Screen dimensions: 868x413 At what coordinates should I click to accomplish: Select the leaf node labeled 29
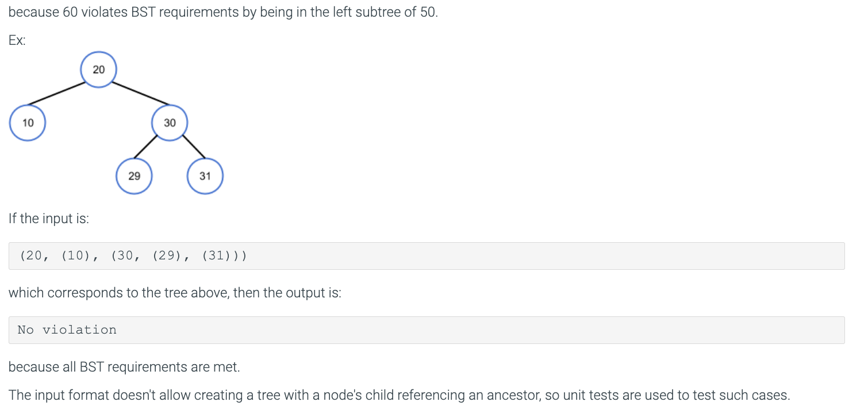point(134,176)
